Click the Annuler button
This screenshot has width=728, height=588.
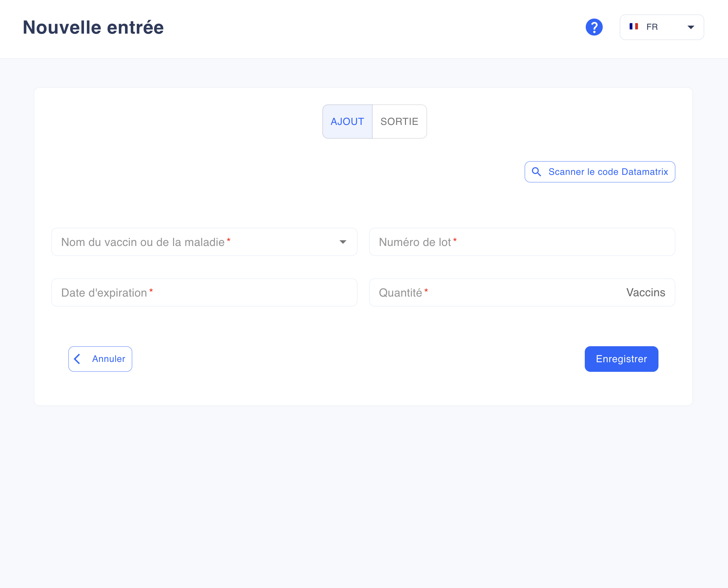pyautogui.click(x=100, y=359)
